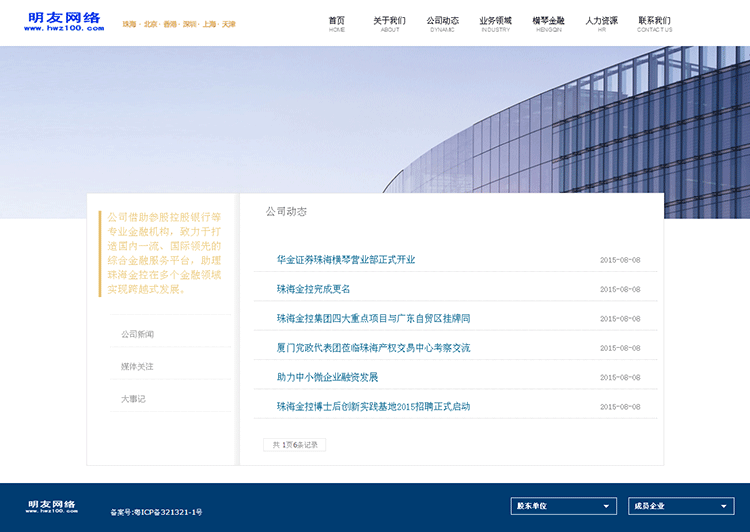Open article 华金证券珠海横琴营业部正式开业

346,259
